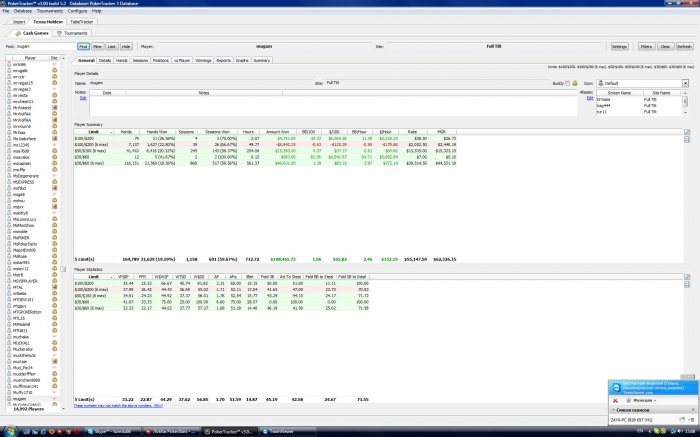Switch to the Import tab

coord(19,21)
